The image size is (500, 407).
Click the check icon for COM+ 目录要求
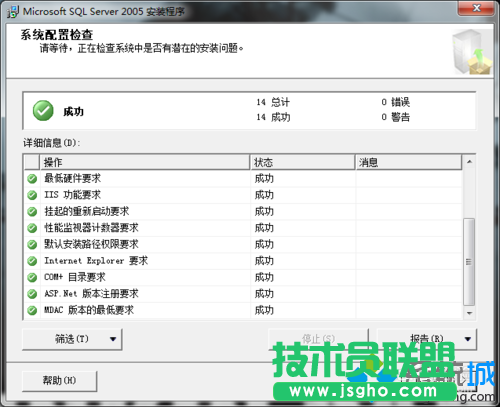pyautogui.click(x=32, y=277)
